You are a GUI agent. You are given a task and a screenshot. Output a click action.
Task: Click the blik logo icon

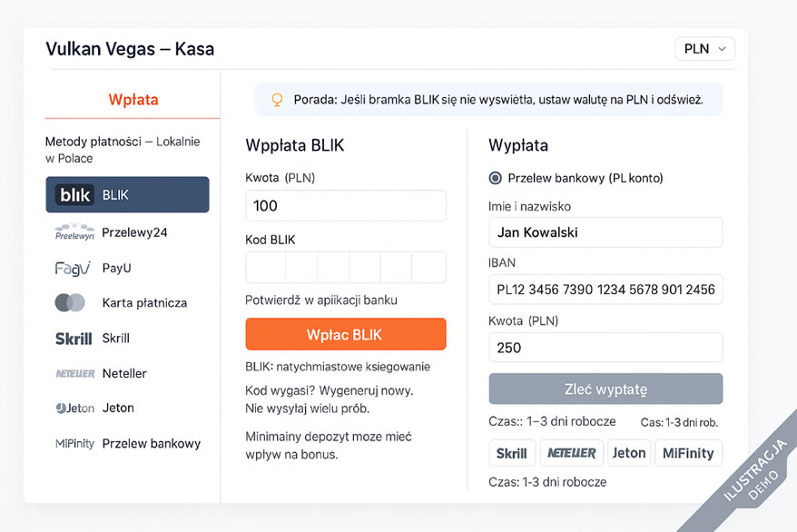tap(74, 194)
